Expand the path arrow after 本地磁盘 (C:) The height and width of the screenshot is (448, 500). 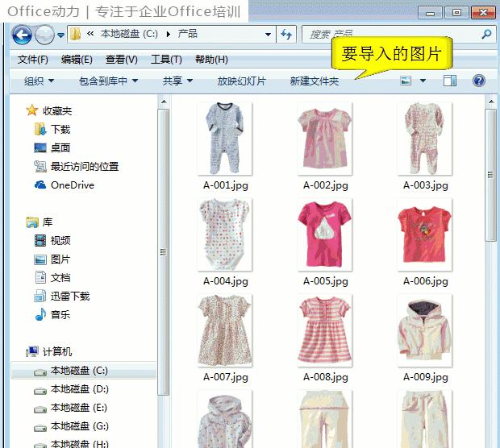(168, 34)
